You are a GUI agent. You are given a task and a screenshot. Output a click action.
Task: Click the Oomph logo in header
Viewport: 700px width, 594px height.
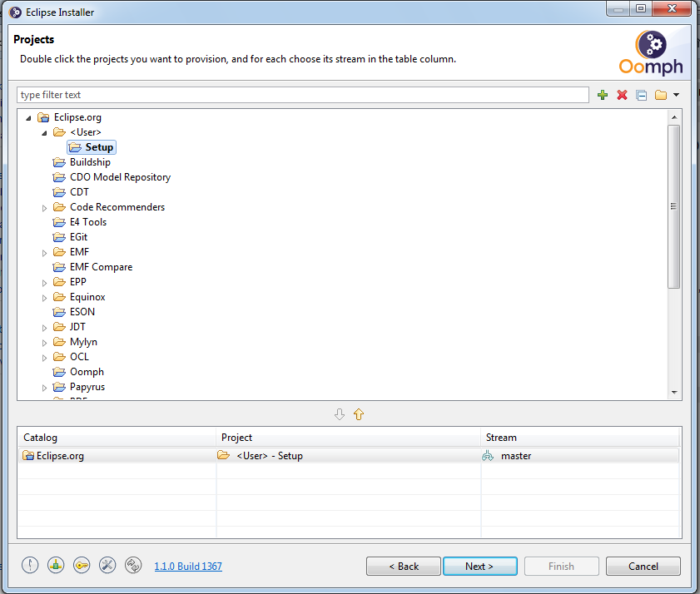pyautogui.click(x=651, y=53)
